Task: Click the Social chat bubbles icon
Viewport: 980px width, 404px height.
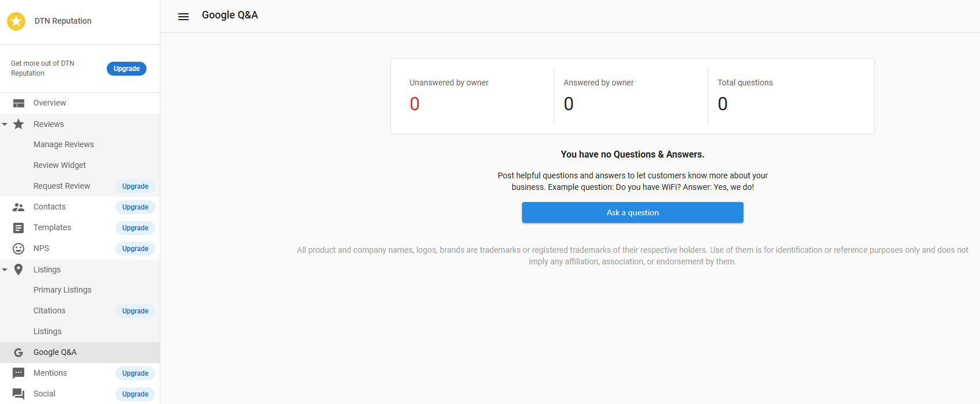Action: [x=18, y=394]
